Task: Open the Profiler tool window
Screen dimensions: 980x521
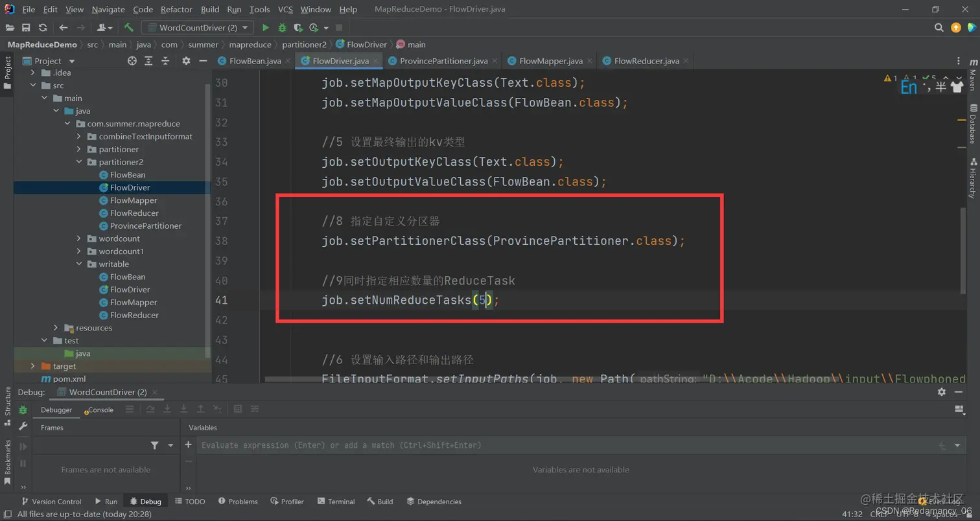Action: click(x=287, y=502)
